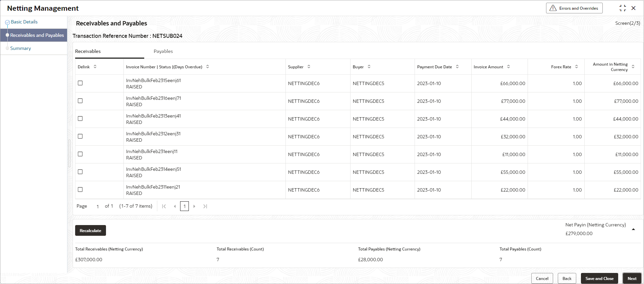Sort by Forex Rate column

[x=577, y=67]
